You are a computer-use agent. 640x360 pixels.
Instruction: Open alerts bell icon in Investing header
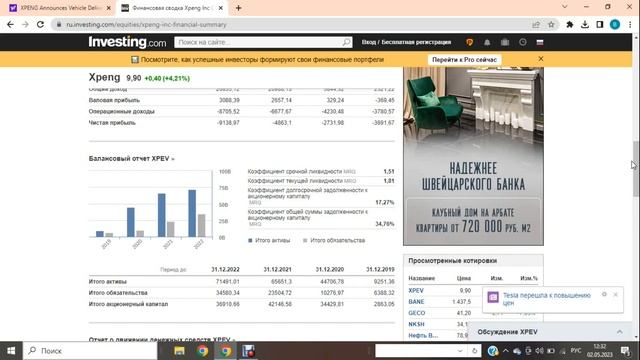(487, 42)
